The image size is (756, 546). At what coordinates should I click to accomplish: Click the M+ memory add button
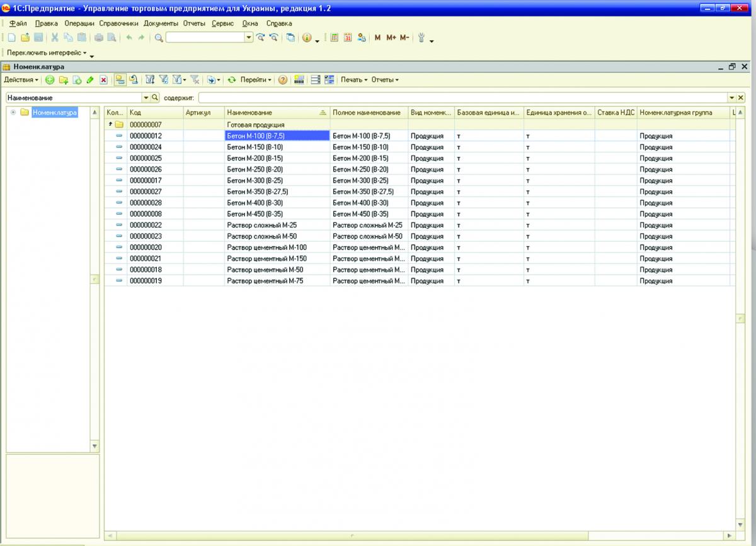click(x=391, y=38)
